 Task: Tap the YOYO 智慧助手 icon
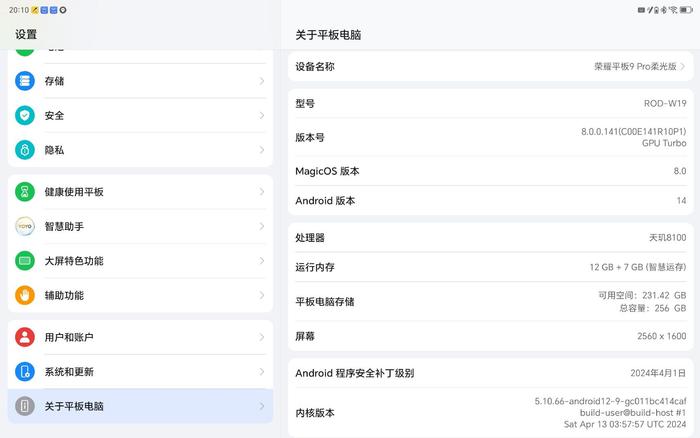click(x=25, y=226)
